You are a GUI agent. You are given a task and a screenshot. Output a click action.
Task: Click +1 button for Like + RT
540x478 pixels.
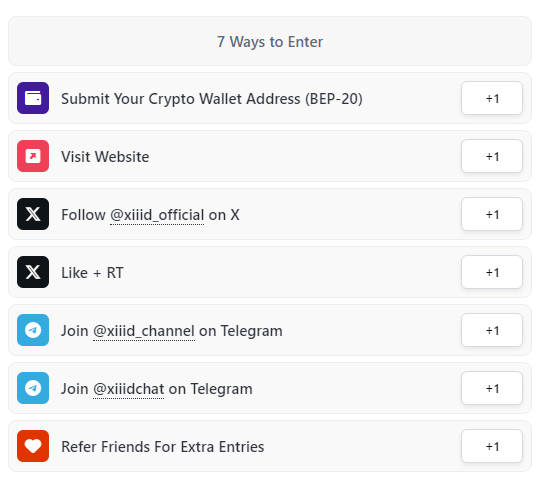[x=492, y=272]
